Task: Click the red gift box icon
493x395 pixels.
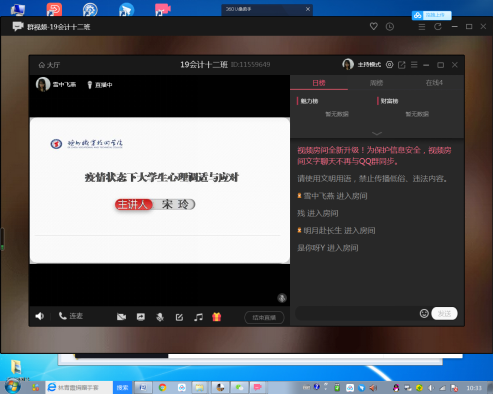Action: point(217,317)
